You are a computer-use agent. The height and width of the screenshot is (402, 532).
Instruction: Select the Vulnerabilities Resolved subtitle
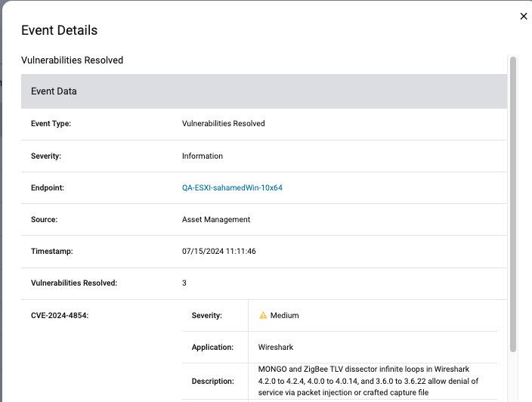[x=73, y=60]
